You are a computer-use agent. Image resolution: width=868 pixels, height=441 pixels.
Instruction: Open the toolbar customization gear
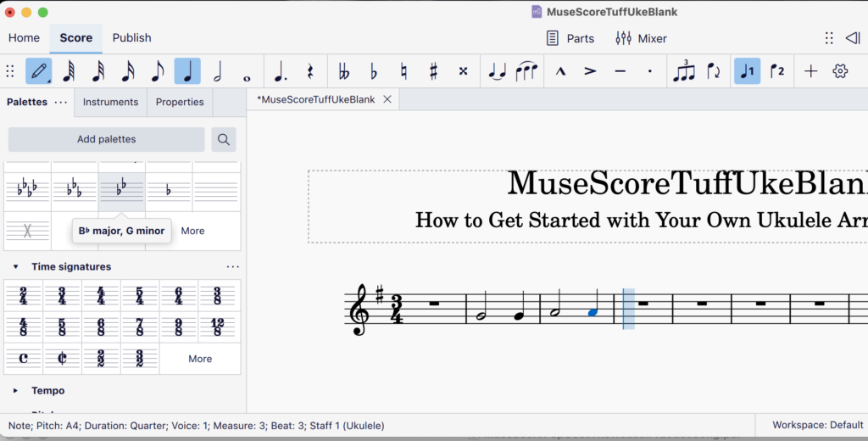tap(840, 71)
